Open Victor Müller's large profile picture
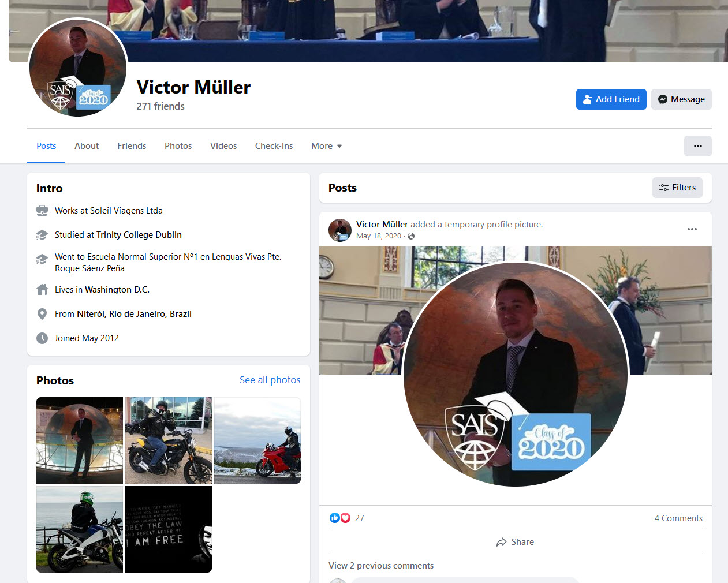The image size is (728, 583). pos(78,68)
